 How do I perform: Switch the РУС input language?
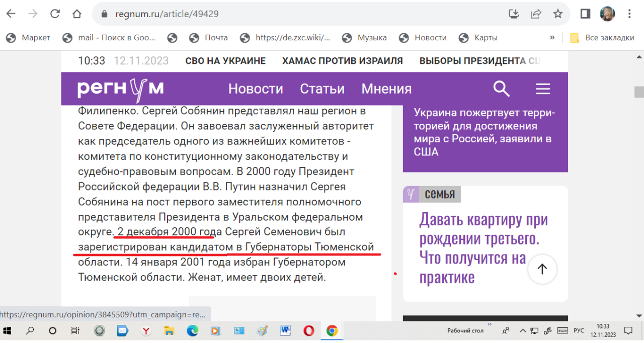pyautogui.click(x=579, y=331)
